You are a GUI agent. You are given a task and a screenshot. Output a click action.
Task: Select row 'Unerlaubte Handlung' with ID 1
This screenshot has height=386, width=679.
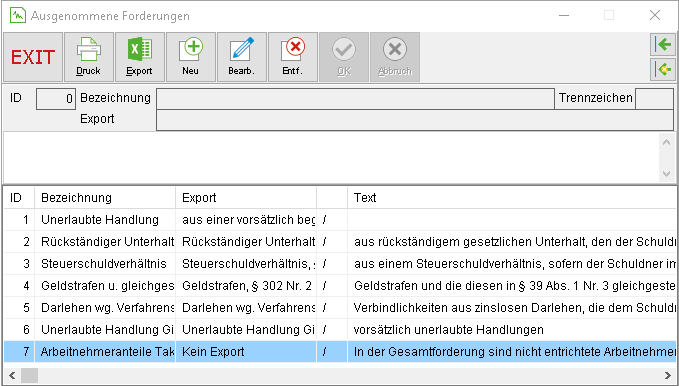pos(340,220)
